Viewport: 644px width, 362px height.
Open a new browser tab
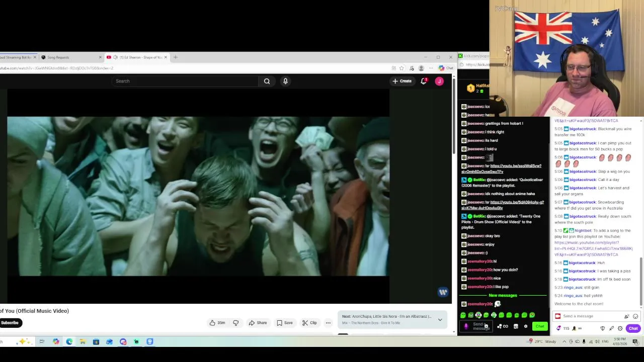coord(175,57)
